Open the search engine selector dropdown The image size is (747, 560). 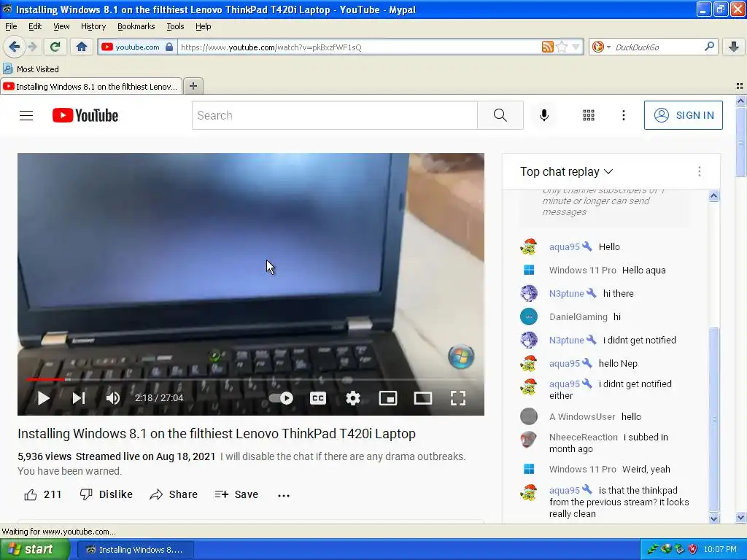coord(601,47)
